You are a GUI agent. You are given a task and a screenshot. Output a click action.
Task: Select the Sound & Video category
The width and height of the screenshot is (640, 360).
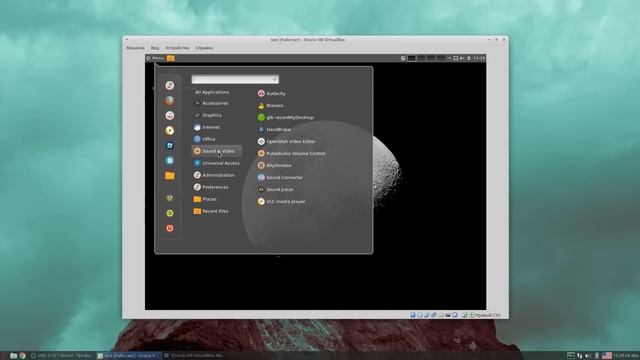(x=217, y=151)
